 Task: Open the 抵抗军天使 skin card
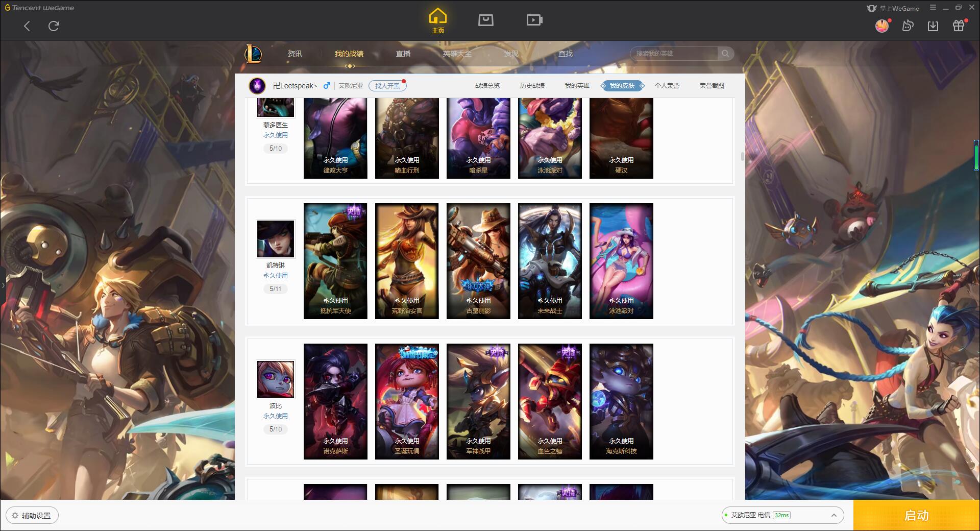(335, 261)
